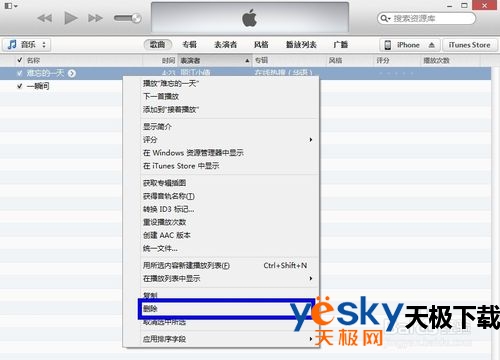Screen dimensions: 500x360
Task: Switch to the 表演者 tab
Action: click(226, 44)
